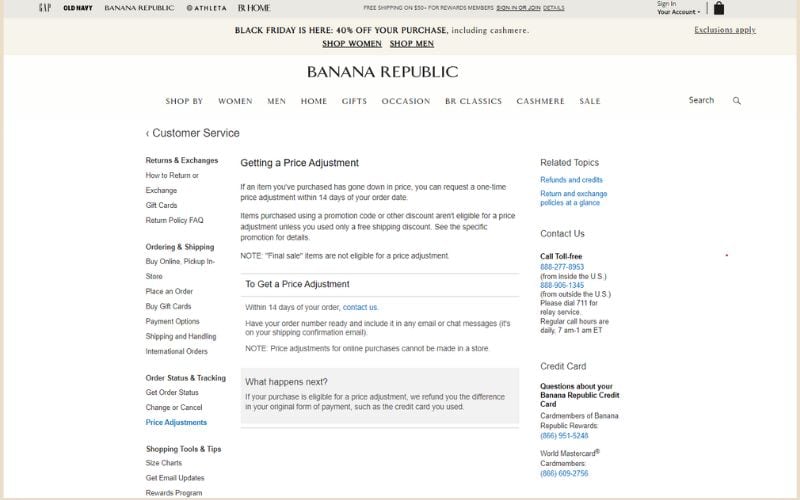This screenshot has height=500, width=800.
Task: Open the Rewards Program link
Action: (x=174, y=493)
